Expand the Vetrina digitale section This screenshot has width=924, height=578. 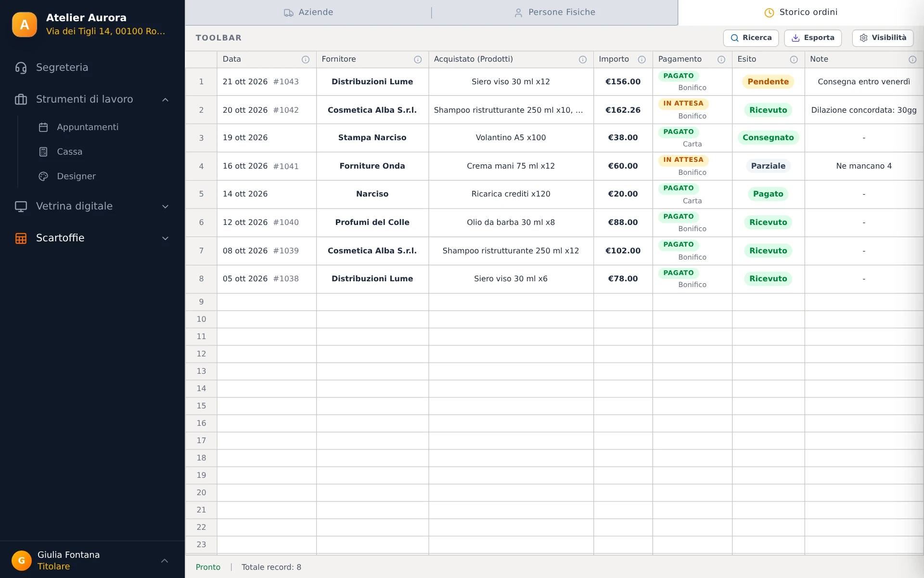[x=165, y=207]
